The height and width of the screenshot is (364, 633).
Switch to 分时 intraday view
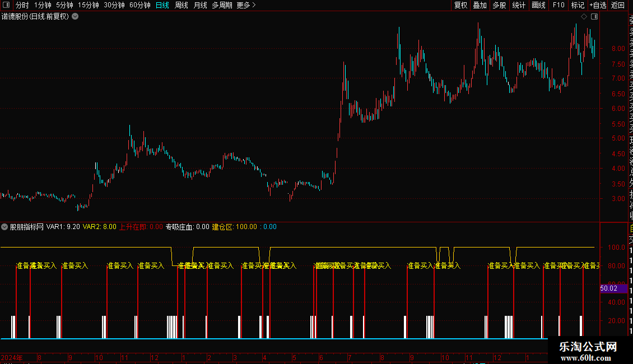22,5
